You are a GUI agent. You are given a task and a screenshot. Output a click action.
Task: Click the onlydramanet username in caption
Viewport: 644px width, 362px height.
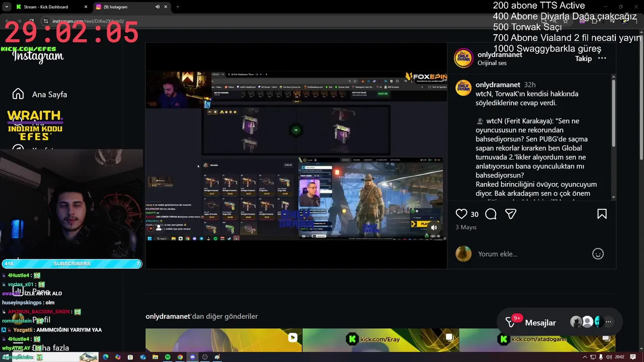click(499, 84)
